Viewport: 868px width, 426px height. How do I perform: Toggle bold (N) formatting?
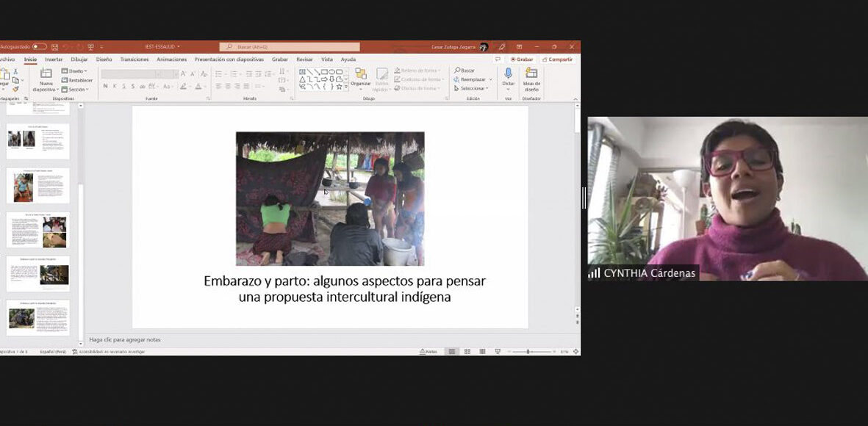pyautogui.click(x=104, y=87)
